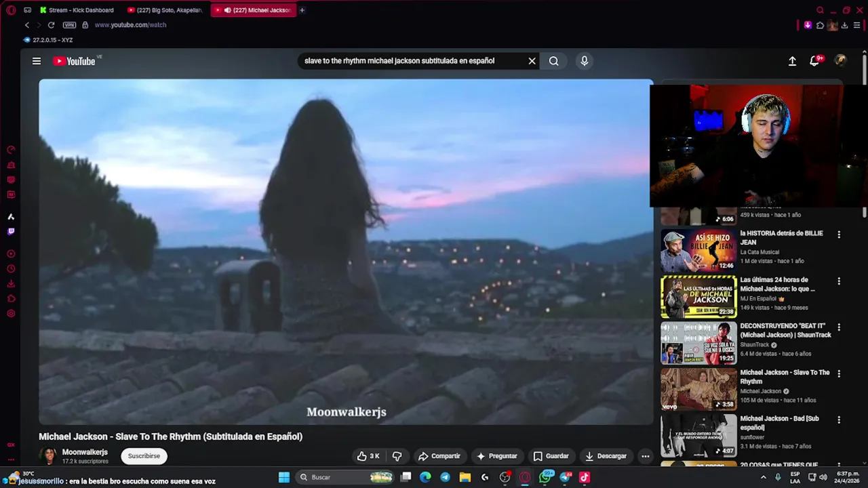
Task: Open the Michael Jackson Bad Sub español title
Action: (x=780, y=423)
